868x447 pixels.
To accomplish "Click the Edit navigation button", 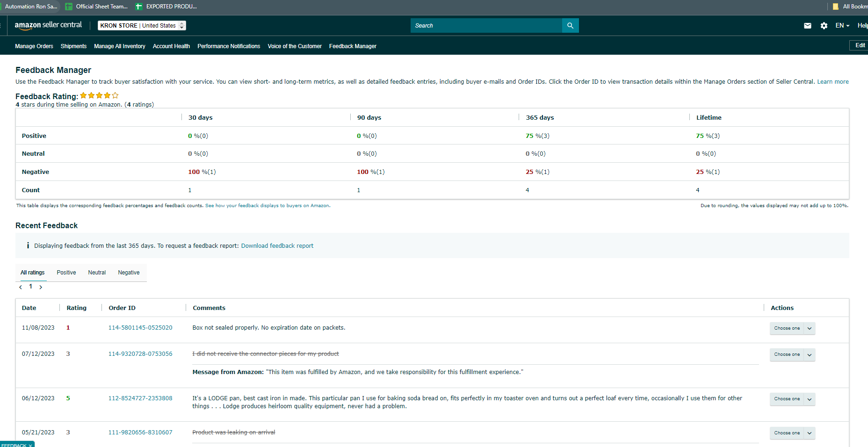I will 860,45.
